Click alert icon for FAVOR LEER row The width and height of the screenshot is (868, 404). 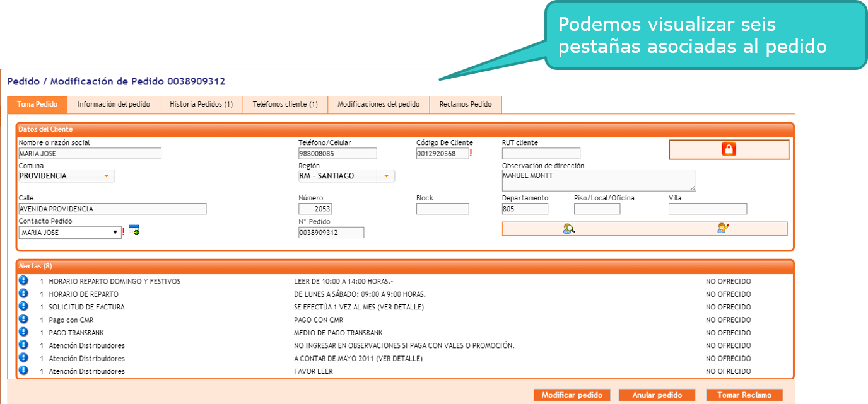click(x=24, y=371)
